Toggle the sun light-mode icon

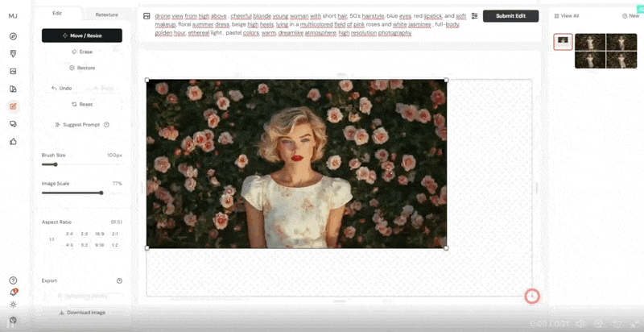pos(13,305)
